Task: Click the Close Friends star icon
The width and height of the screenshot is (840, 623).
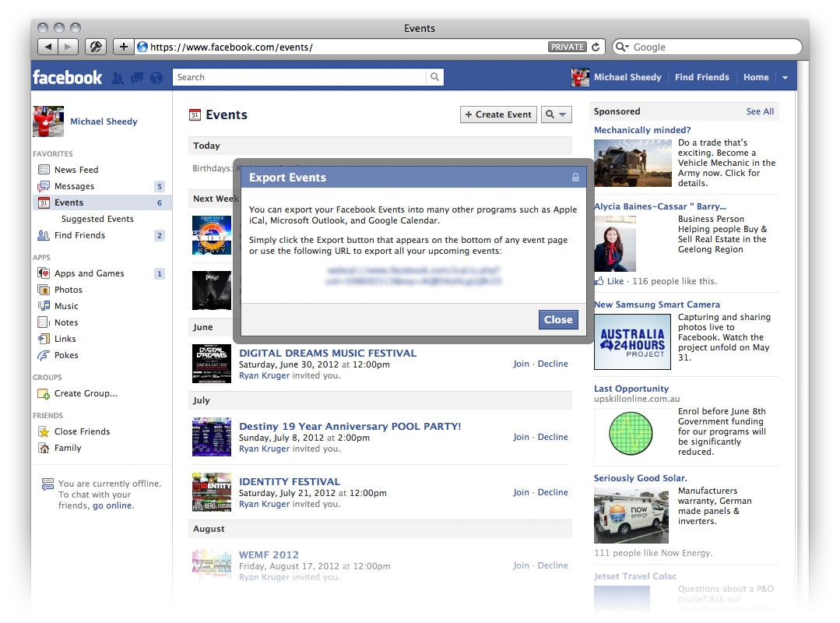Action: coord(44,431)
